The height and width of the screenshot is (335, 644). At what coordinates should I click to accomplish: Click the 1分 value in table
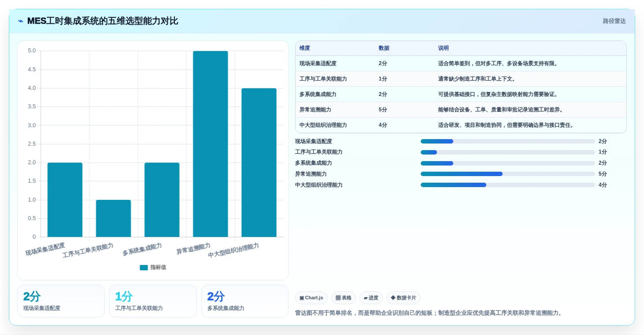click(383, 79)
